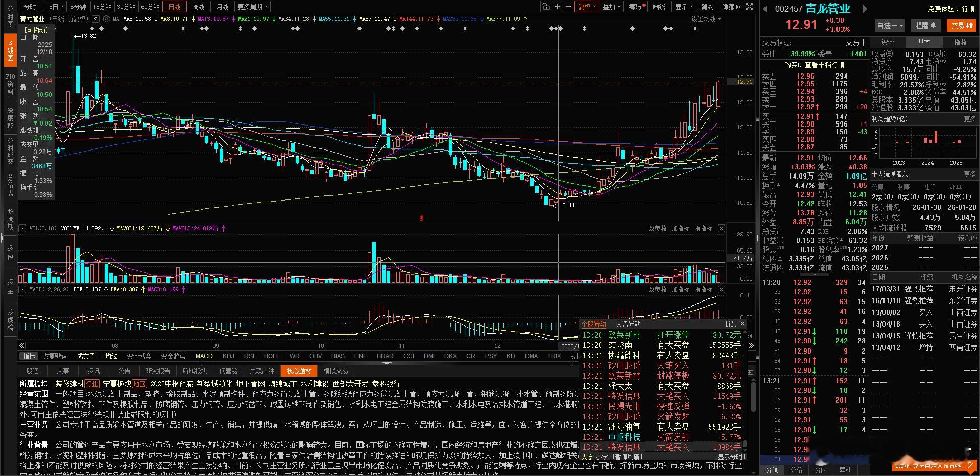Toggle 简约 simple mode

click(707, 7)
